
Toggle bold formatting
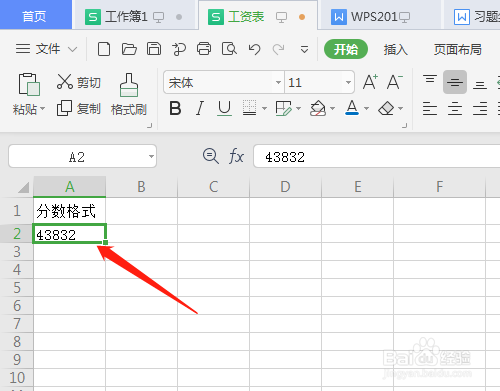175,108
